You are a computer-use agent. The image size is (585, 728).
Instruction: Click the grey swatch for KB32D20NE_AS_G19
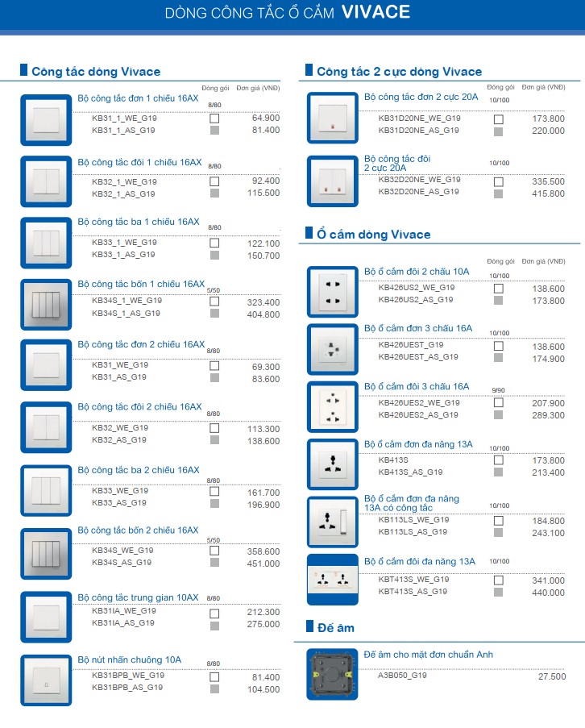498,193
